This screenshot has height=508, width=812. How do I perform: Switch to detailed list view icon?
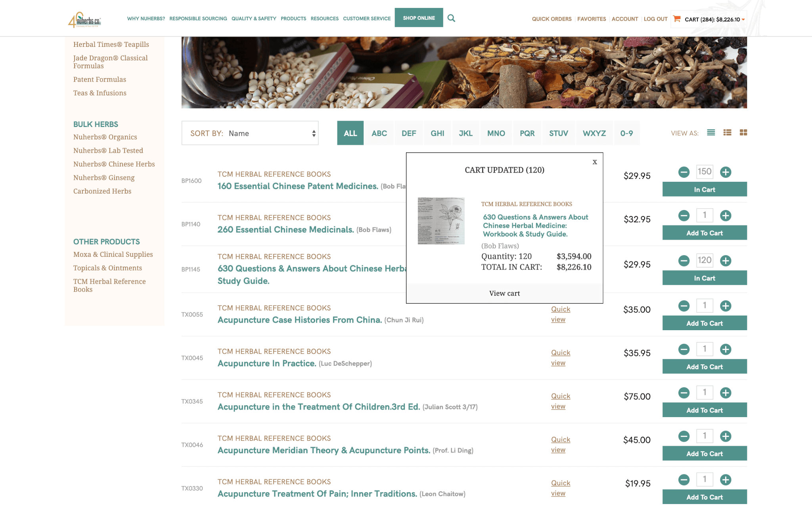727,133
